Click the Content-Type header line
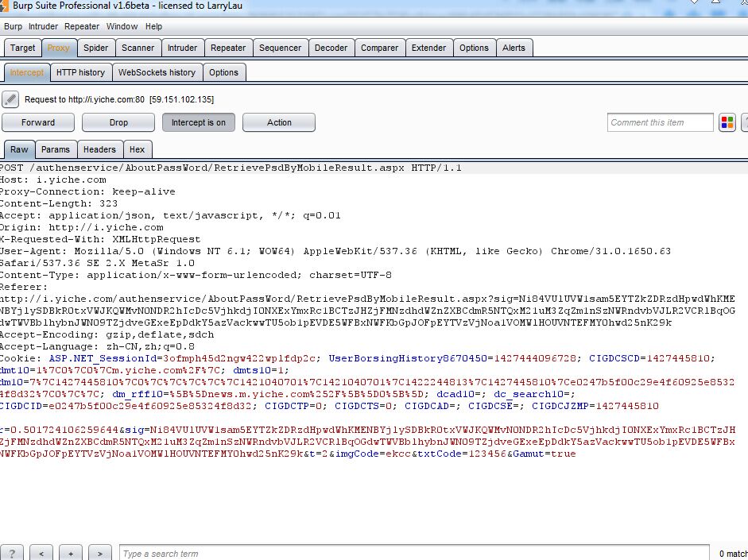This screenshot has height=560, width=748. [x=196, y=275]
